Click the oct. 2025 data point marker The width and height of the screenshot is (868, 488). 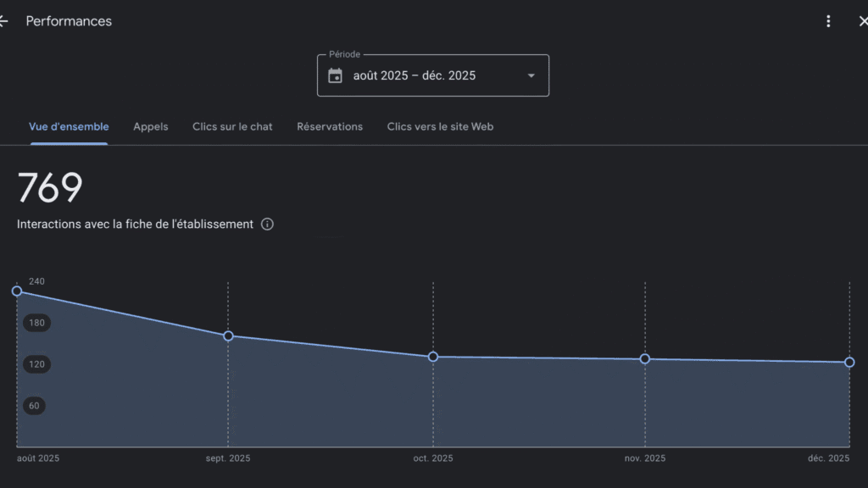[433, 357]
